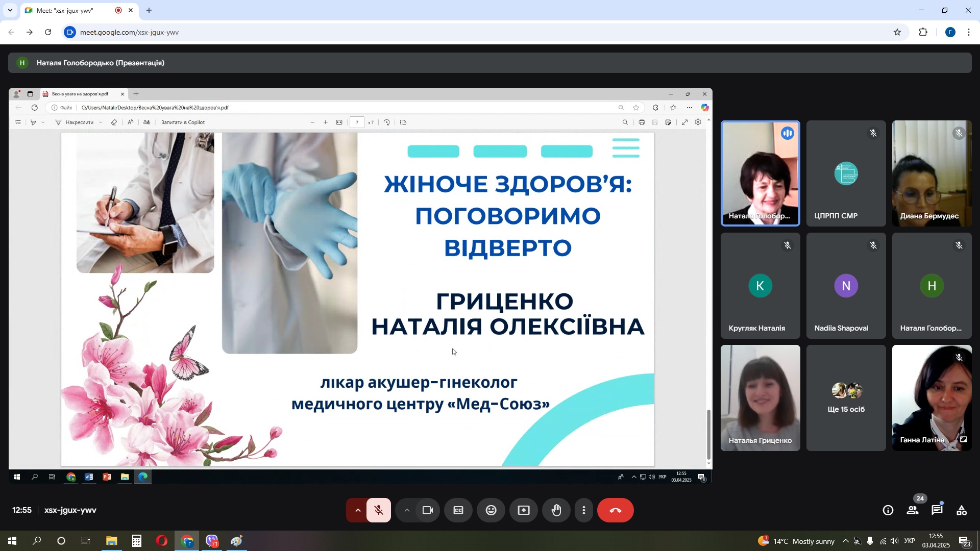Raise hand in the meeting
Screen dimensions: 980x551
point(556,511)
